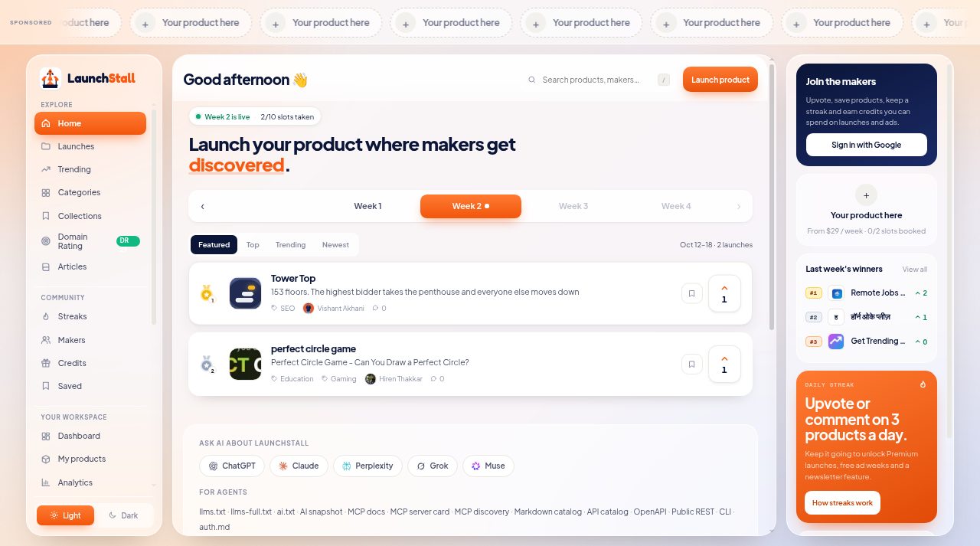Screen dimensions: 980x546
Task: Ask ChatGPT about LaunchStall
Action: (232, 466)
